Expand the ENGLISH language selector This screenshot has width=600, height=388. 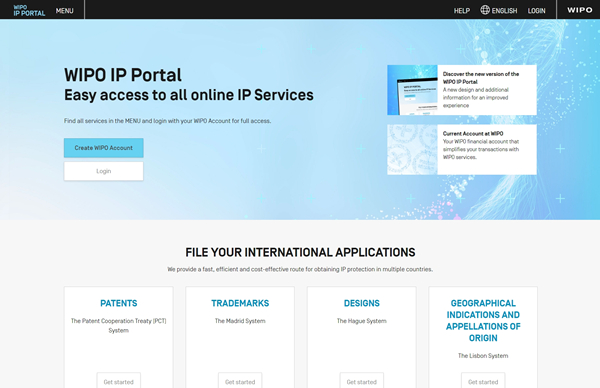504,11
